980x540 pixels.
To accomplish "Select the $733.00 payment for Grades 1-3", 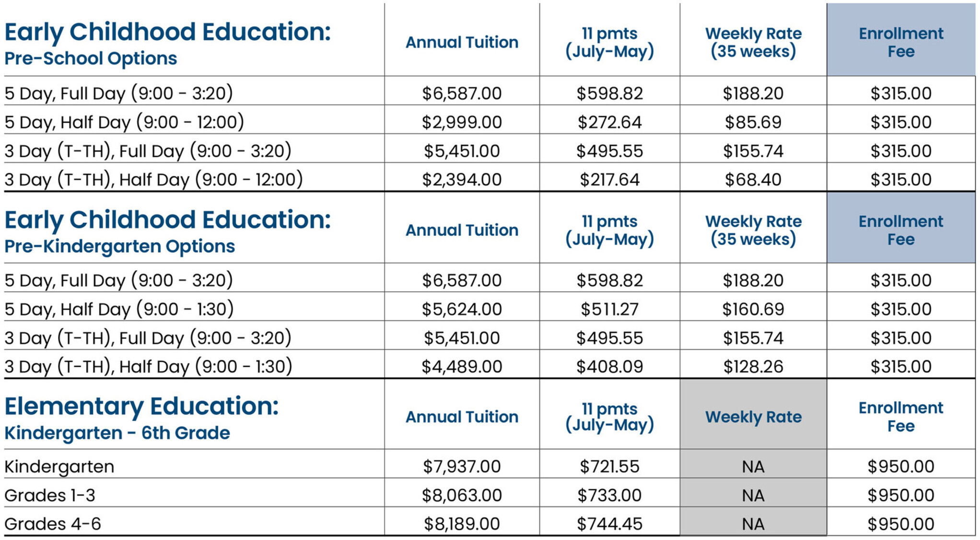I will [609, 495].
